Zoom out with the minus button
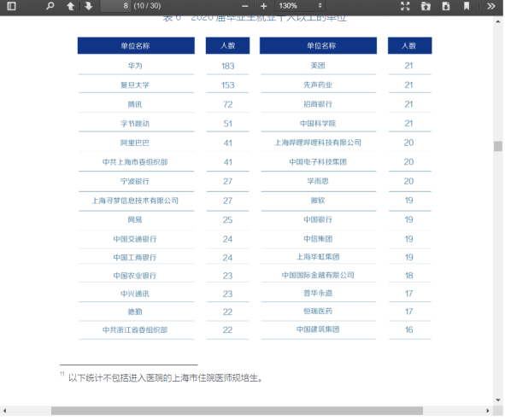 click(244, 6)
